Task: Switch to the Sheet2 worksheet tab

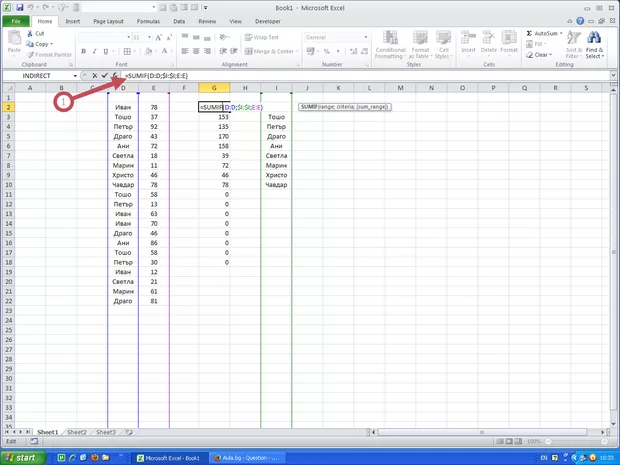Action: coord(76,432)
